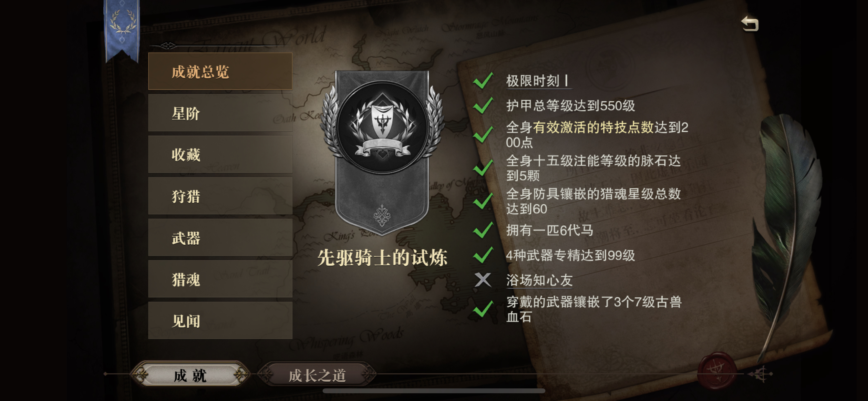The width and height of the screenshot is (868, 401).
Task: Open the 星阶 category
Action: 220,113
